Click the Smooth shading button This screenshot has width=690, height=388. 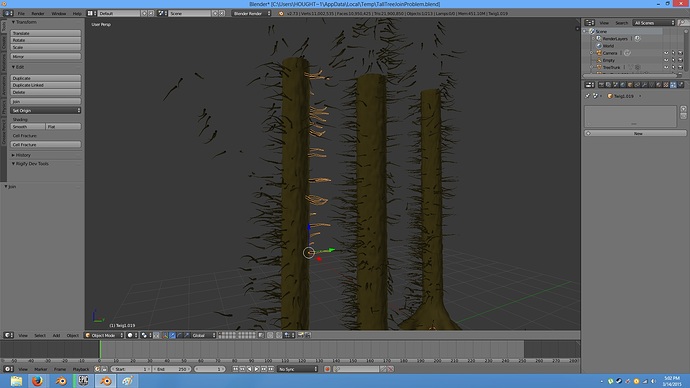click(x=28, y=126)
